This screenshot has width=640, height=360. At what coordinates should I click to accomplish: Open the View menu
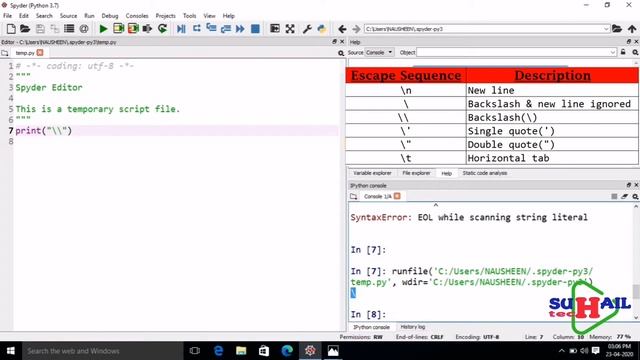click(x=209, y=16)
